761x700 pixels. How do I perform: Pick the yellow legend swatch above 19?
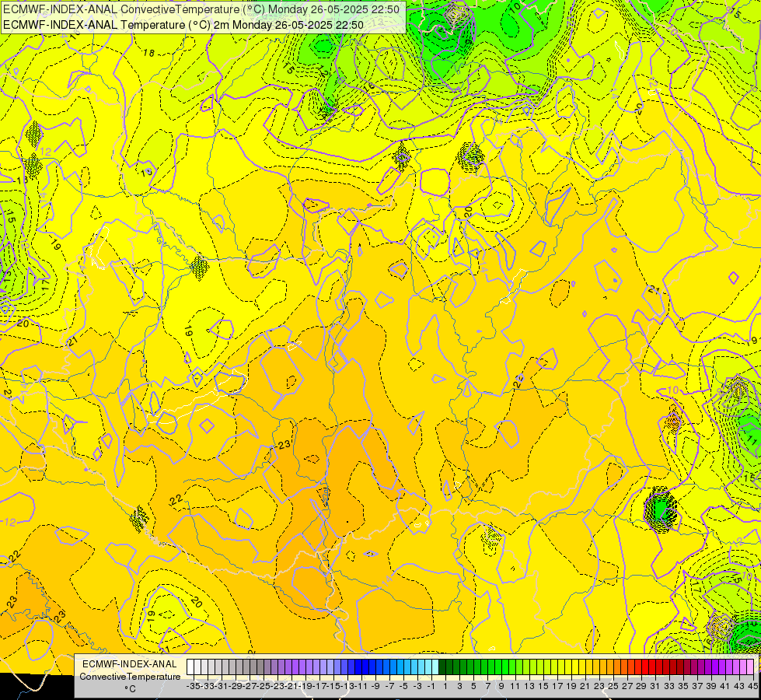coord(568,667)
